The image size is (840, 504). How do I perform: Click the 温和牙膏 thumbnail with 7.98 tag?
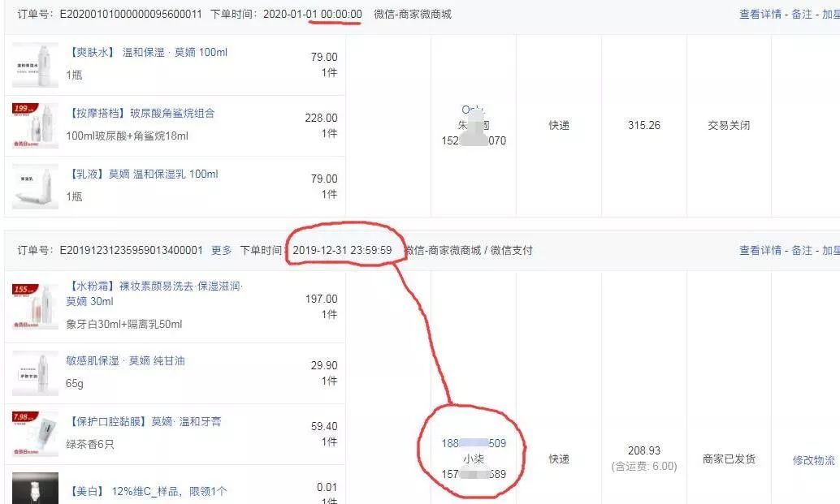tap(36, 434)
